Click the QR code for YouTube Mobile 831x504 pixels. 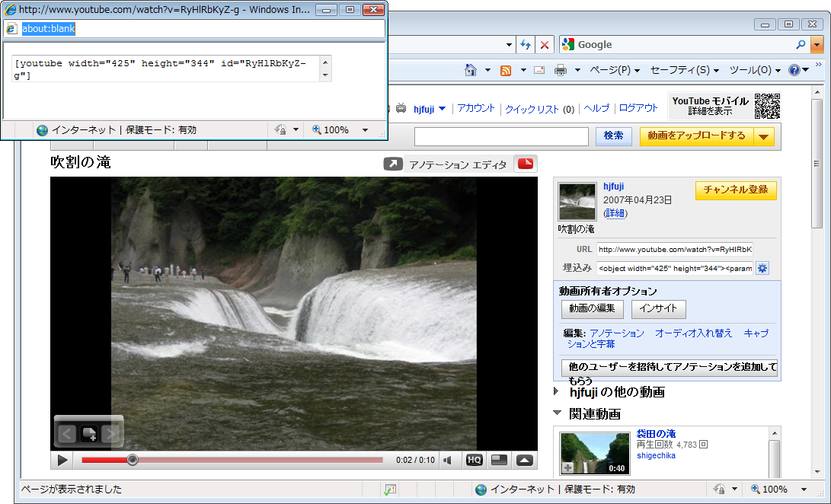point(767,106)
